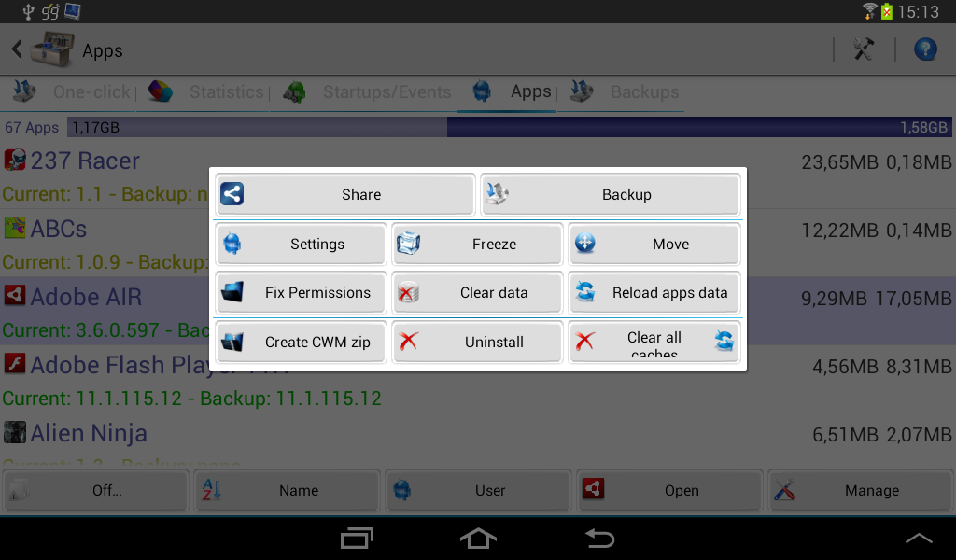This screenshot has width=956, height=560.
Task: Select the Clear data icon
Action: coord(408,292)
